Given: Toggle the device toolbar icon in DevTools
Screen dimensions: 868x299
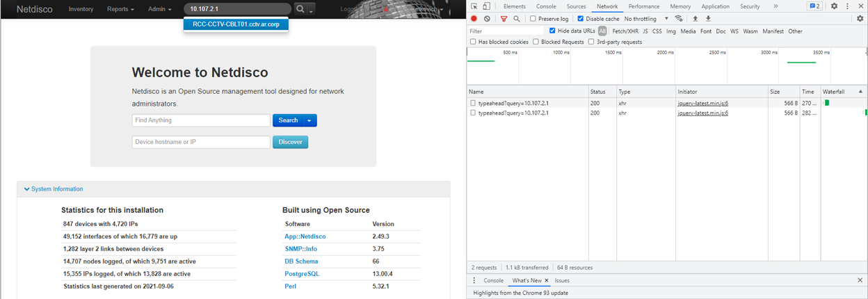Looking at the screenshot, I should [x=487, y=6].
